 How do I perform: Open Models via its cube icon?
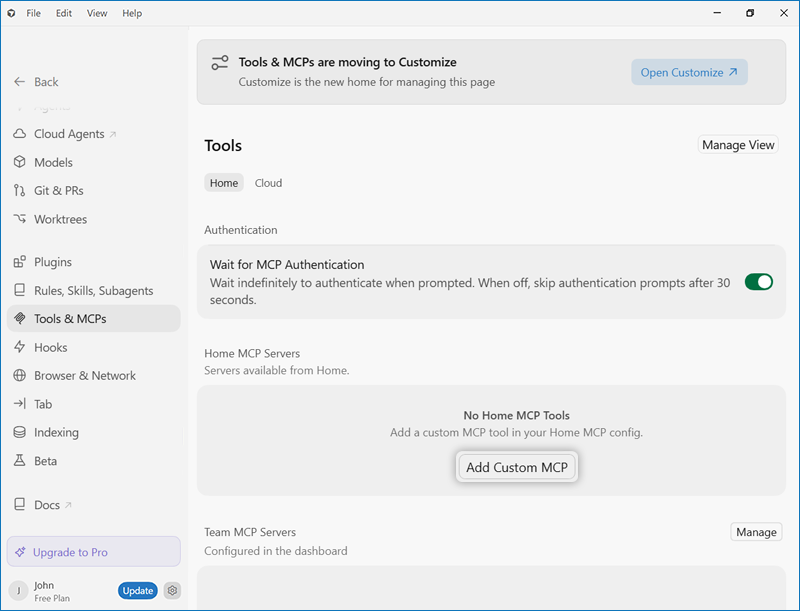click(19, 162)
